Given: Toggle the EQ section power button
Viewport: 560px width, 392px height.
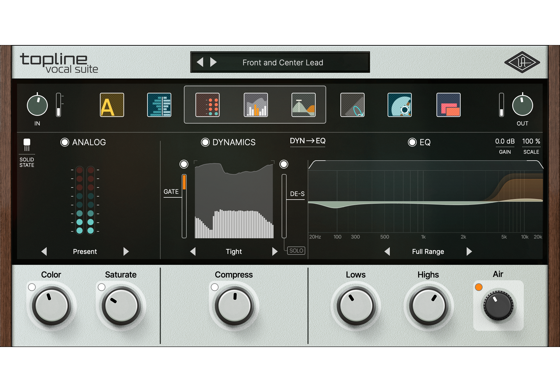Looking at the screenshot, I should coord(412,142).
